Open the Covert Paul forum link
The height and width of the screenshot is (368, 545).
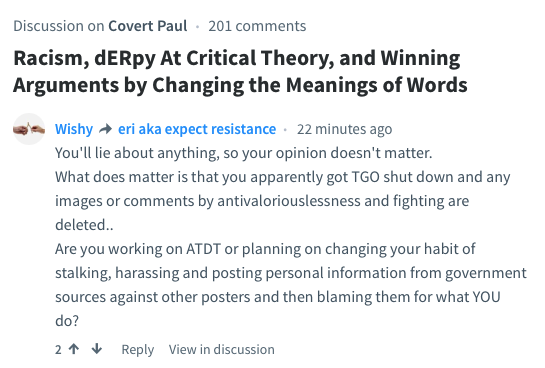148,26
